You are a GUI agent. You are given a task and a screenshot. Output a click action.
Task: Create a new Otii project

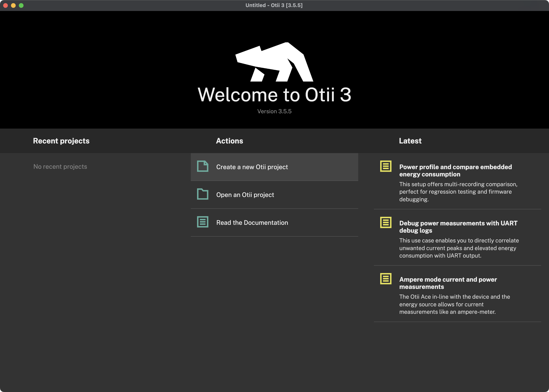(x=274, y=167)
